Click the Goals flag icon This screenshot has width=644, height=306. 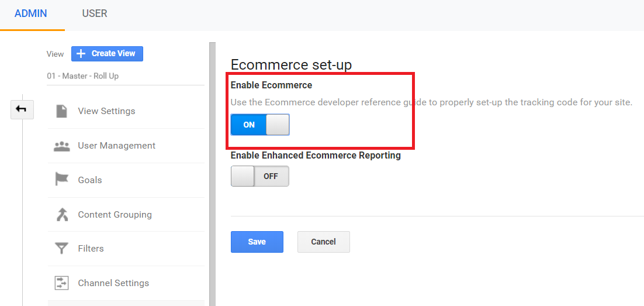61,180
